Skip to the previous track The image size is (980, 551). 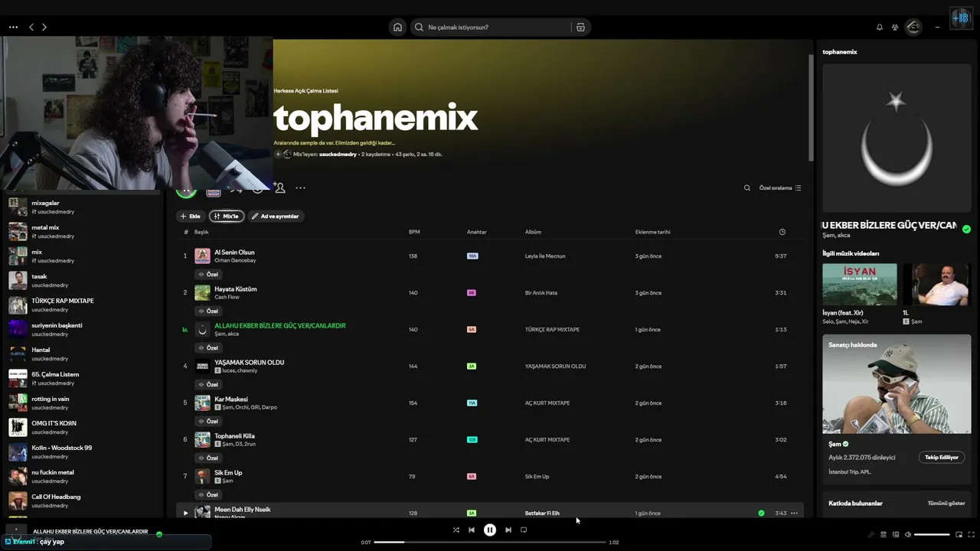[472, 530]
